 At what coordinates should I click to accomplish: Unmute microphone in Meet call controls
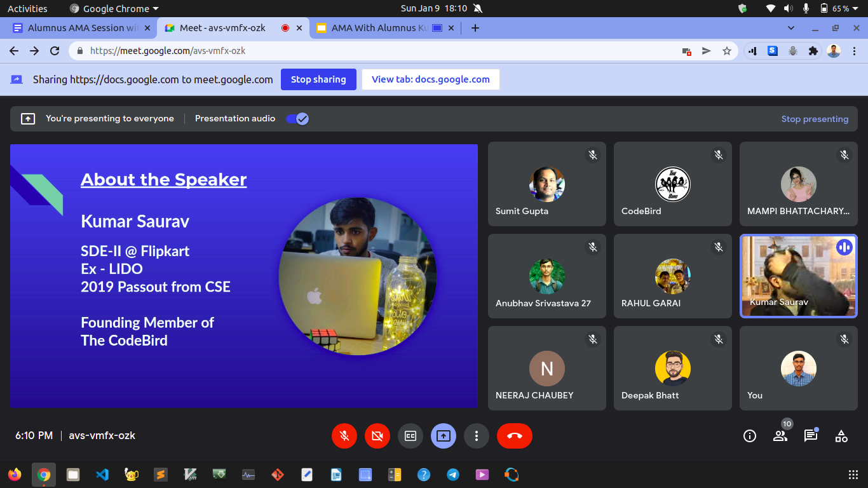coord(344,436)
